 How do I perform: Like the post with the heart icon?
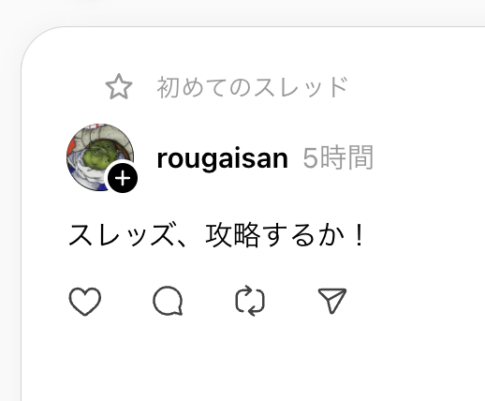tap(85, 301)
